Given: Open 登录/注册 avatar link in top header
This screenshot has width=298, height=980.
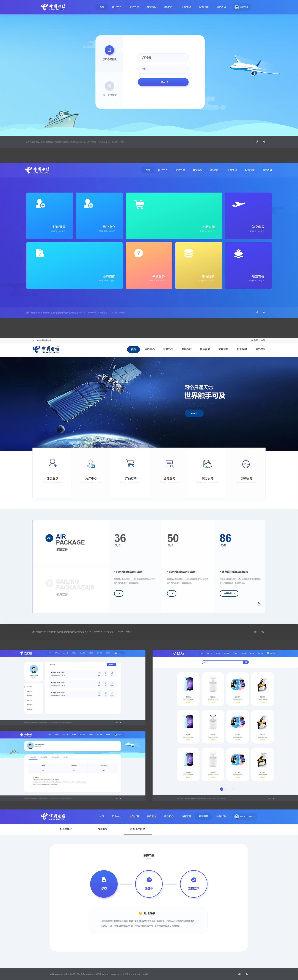Looking at the screenshot, I should coord(242,7).
